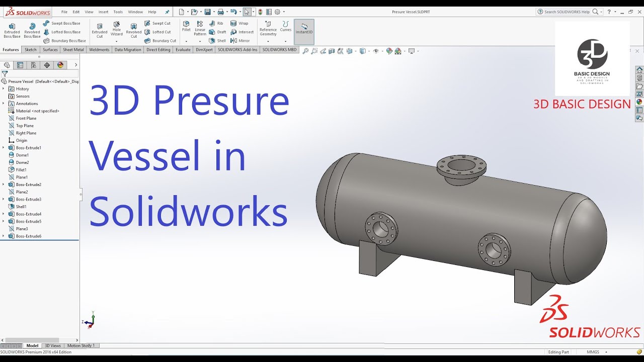Select the Mirror tool

coord(240,41)
